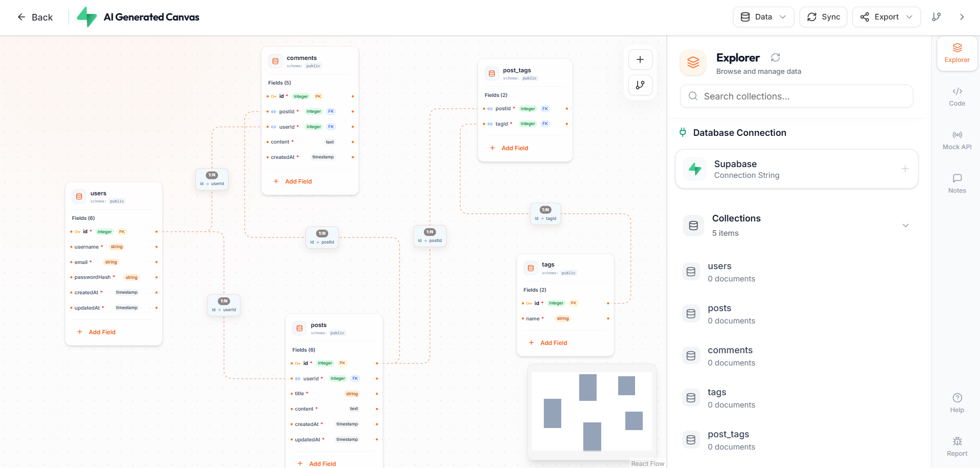Click the refresh icon next to Explorer heading

pyautogui.click(x=775, y=57)
